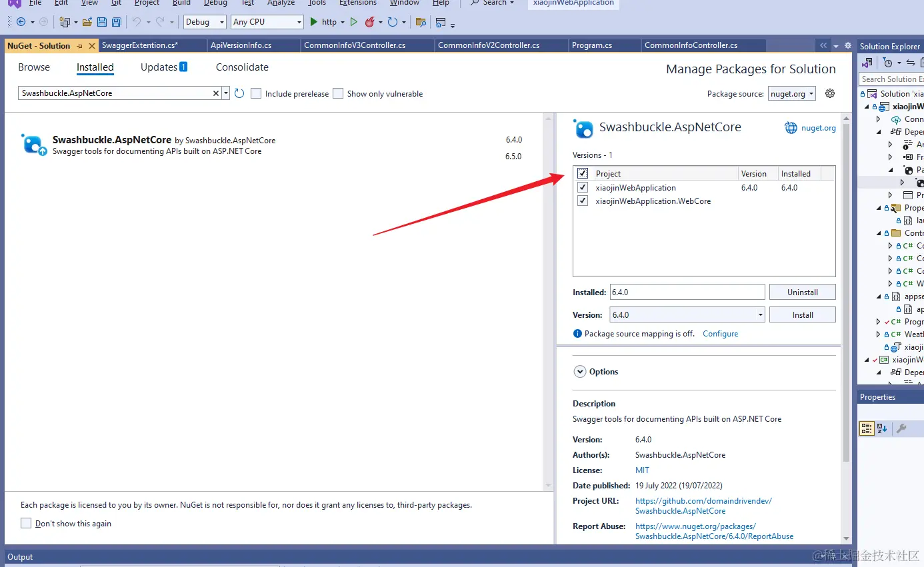The image size is (924, 567).
Task: Clear the Swashbuckle.AspNetCore search text
Action: [x=216, y=93]
